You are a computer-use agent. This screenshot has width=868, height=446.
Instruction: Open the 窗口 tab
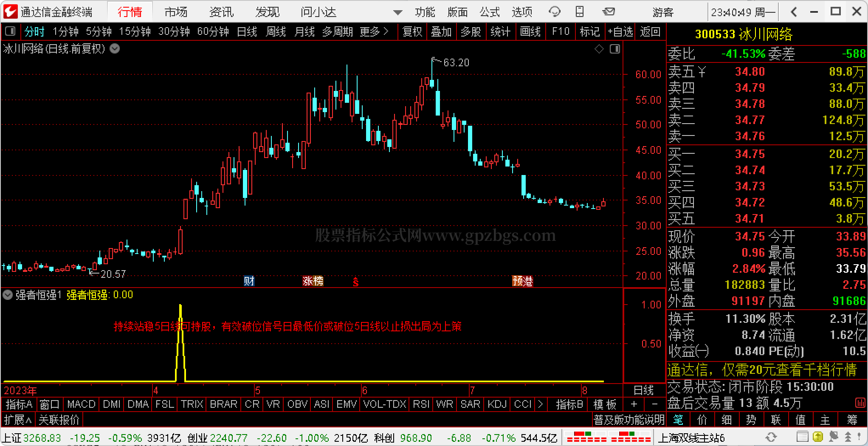[x=50, y=404]
